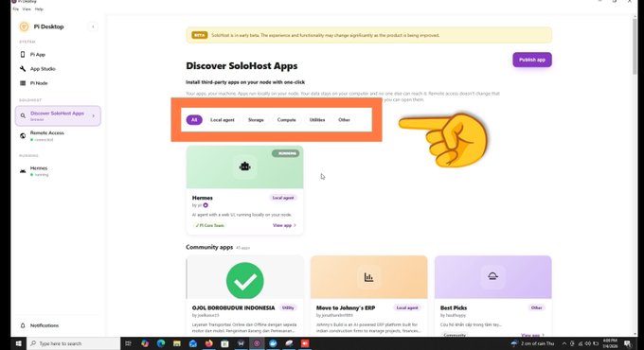Screen dimensions: 644x350
Task: Click the weather icon in the taskbar
Action: click(514, 343)
